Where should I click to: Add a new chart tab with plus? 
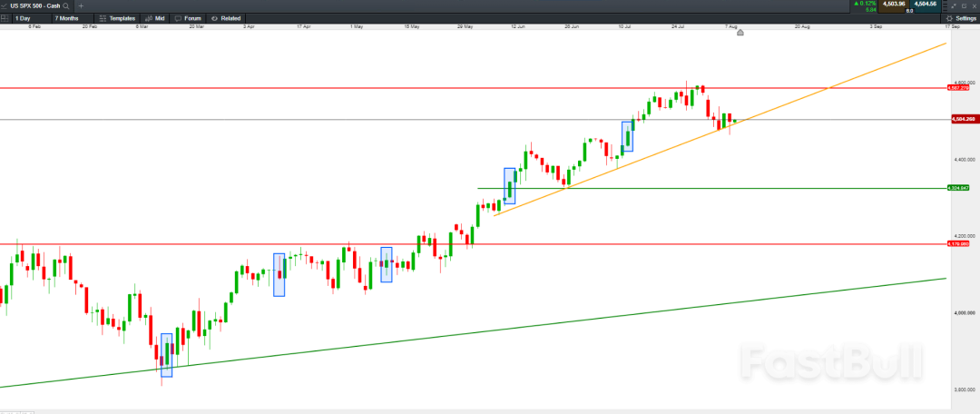(81, 5)
